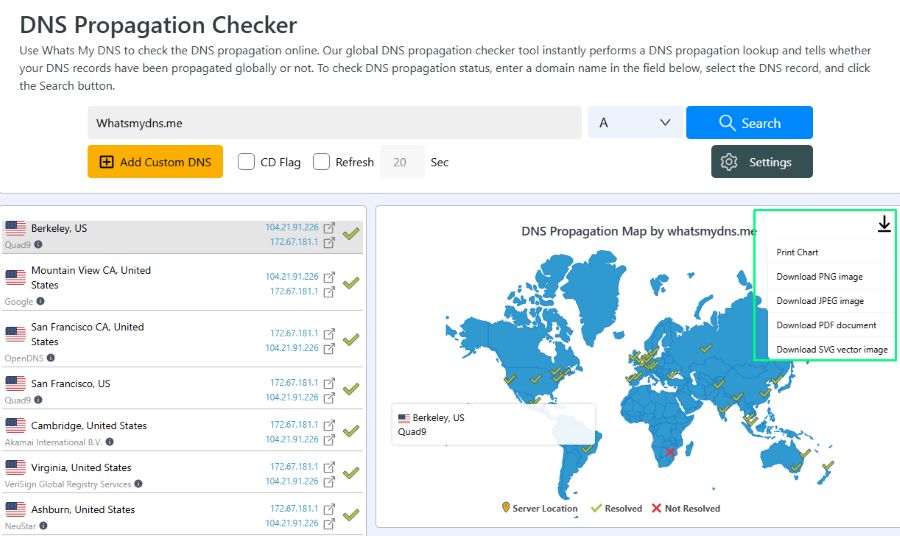Image resolution: width=900 pixels, height=536 pixels.
Task: Show info icon next to Akamai International B.V.
Action: point(109,442)
